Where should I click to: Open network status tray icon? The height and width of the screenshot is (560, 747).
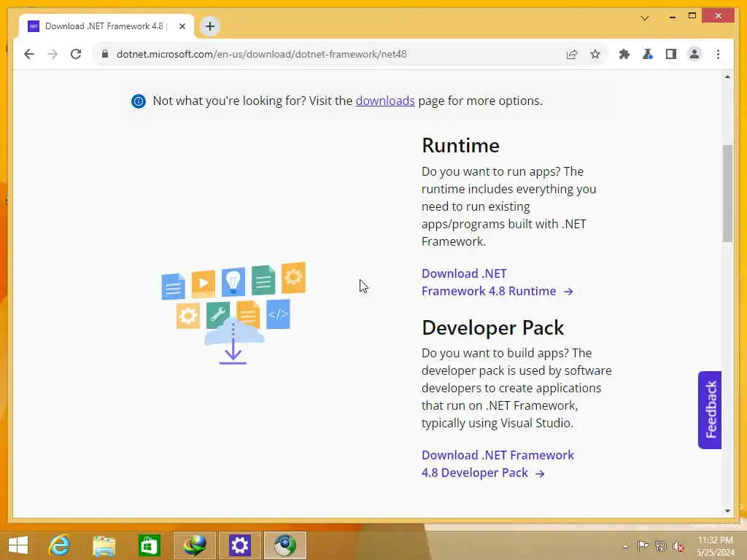[x=660, y=545]
